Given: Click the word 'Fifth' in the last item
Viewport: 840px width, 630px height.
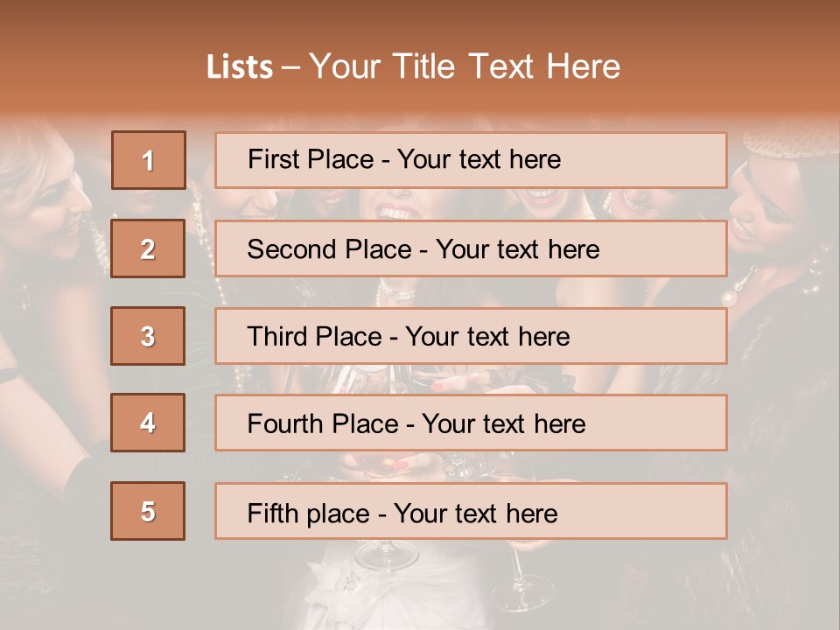Looking at the screenshot, I should coord(272,513).
